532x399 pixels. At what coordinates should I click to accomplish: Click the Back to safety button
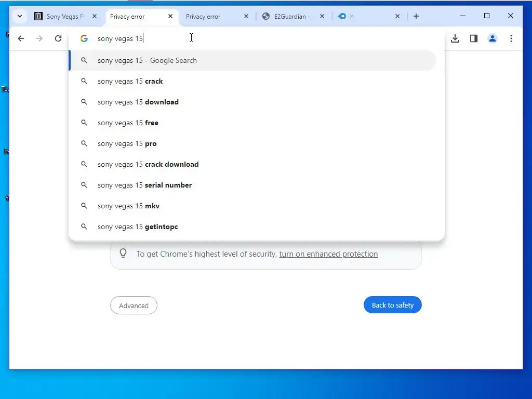(393, 305)
